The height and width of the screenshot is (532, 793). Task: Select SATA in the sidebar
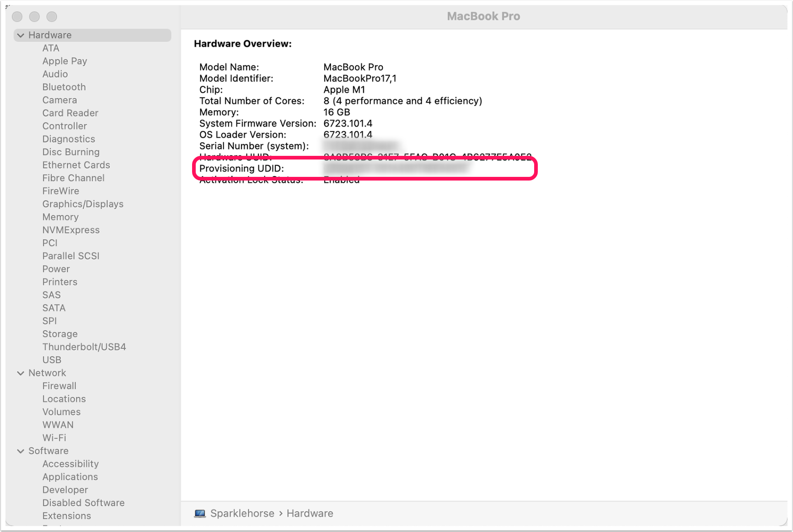[x=54, y=308]
